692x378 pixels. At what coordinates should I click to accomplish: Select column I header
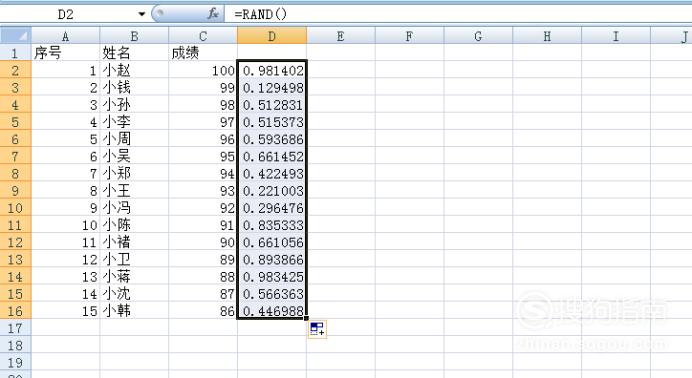click(x=616, y=36)
